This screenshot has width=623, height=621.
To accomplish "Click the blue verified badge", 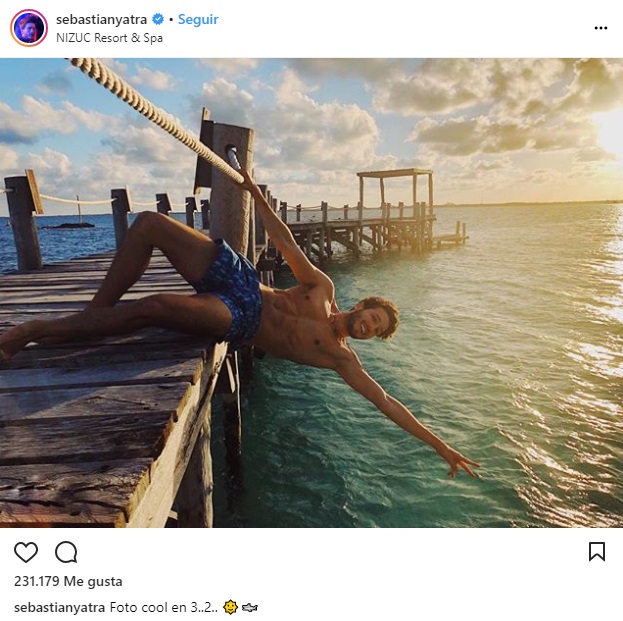I will click(158, 20).
